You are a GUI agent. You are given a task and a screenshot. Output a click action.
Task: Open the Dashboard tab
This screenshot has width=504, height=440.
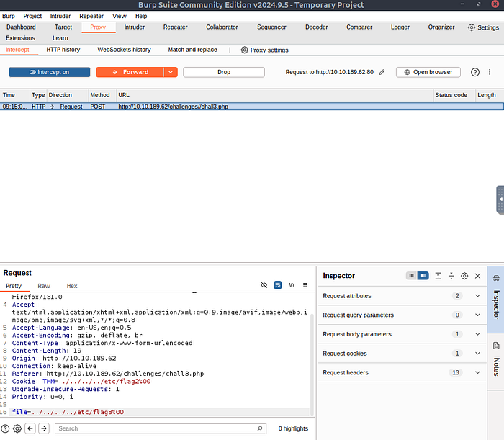pos(21,27)
